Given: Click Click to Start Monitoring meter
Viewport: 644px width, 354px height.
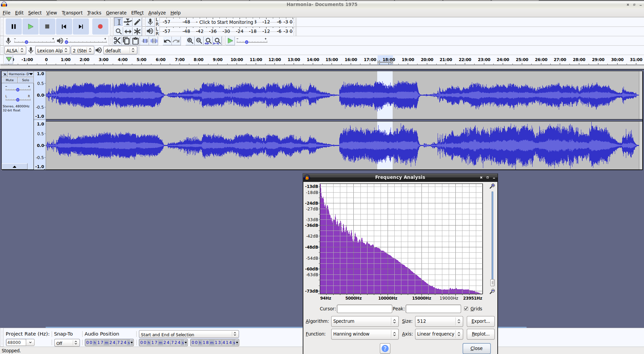Looking at the screenshot, I should tap(226, 22).
